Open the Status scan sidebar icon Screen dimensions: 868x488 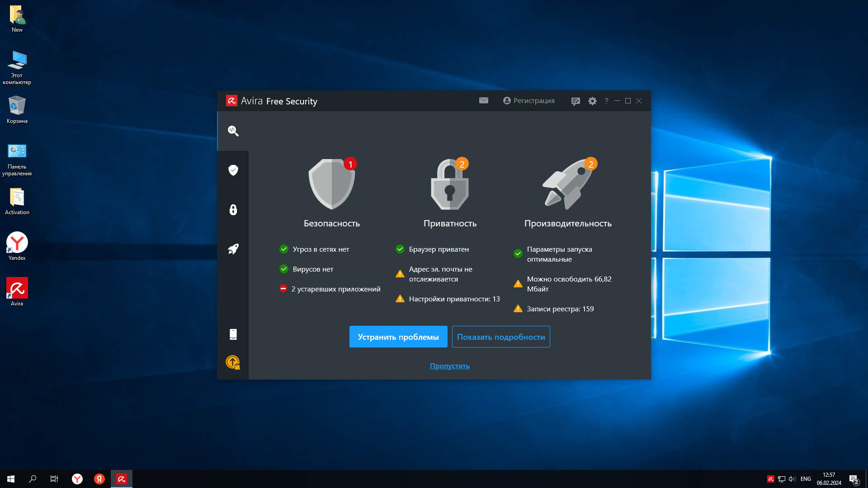coord(233,131)
